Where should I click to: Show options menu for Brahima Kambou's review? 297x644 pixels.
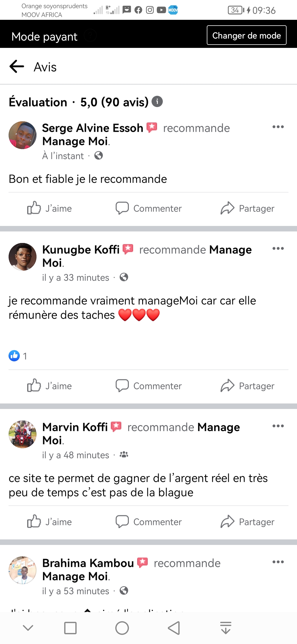pyautogui.click(x=278, y=562)
